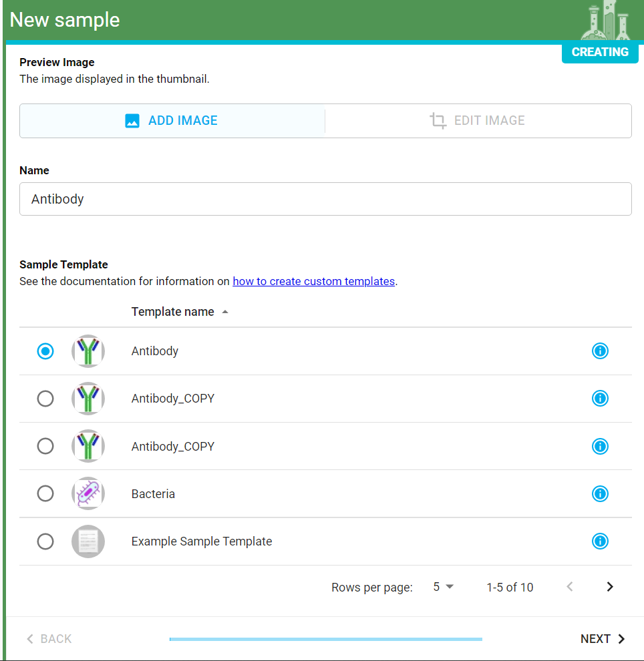Click the CREATING status badge

click(x=600, y=52)
